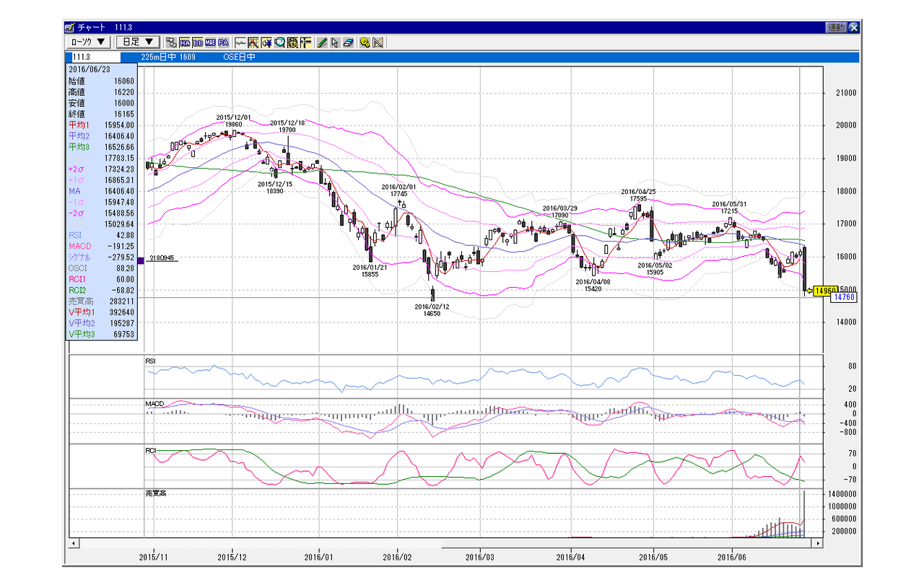The width and height of the screenshot is (924, 585).
Task: Toggle the MA moving average indicator
Action: 185,42
